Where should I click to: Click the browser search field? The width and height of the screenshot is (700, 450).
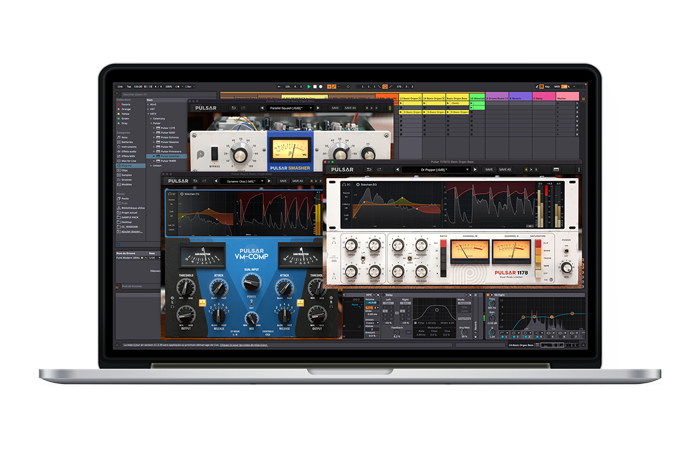tap(167, 94)
